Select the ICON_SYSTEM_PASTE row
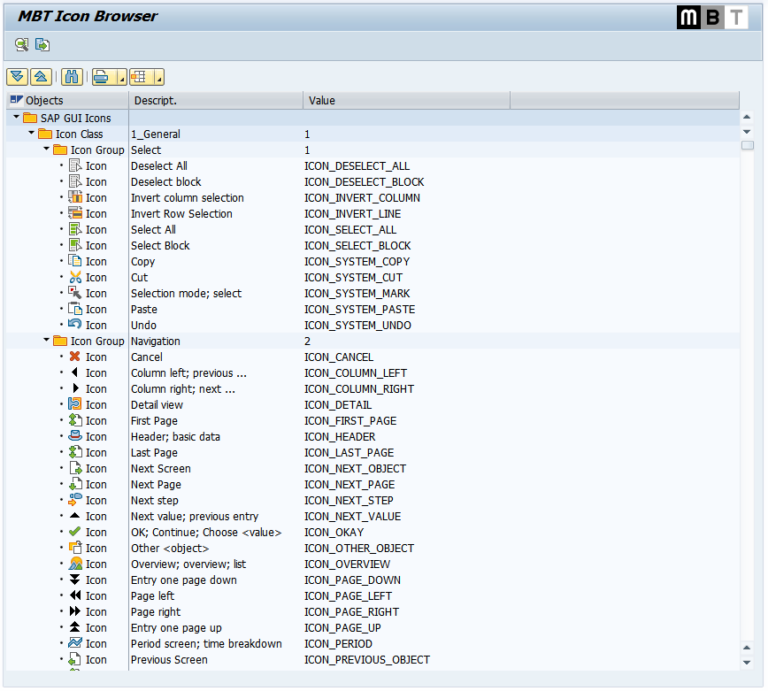 coord(356,309)
